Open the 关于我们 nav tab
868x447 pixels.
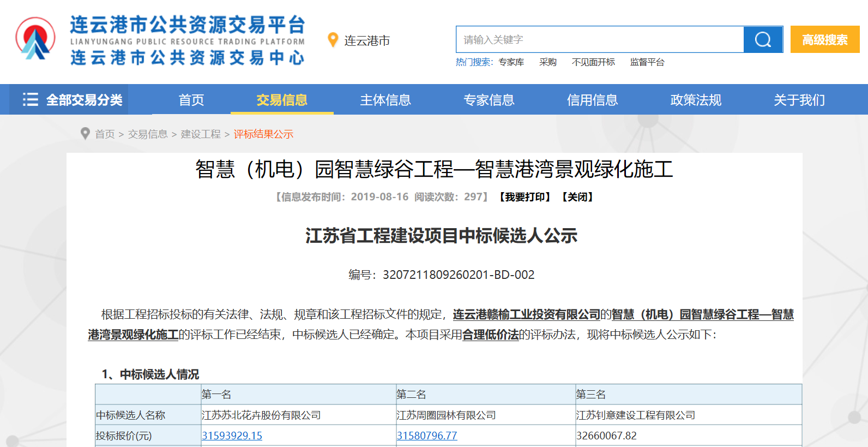click(x=799, y=100)
